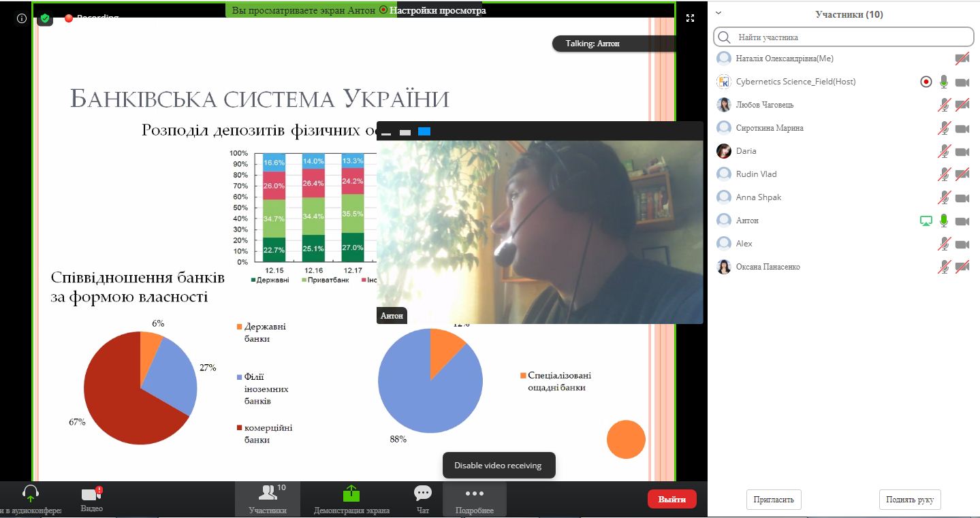This screenshot has width=980, height=518.
Task: Collapse the participants panel chevron
Action: [x=718, y=13]
